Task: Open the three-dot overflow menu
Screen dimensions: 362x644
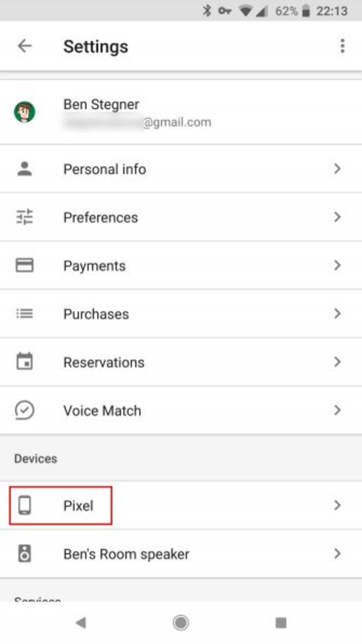Action: (342, 46)
